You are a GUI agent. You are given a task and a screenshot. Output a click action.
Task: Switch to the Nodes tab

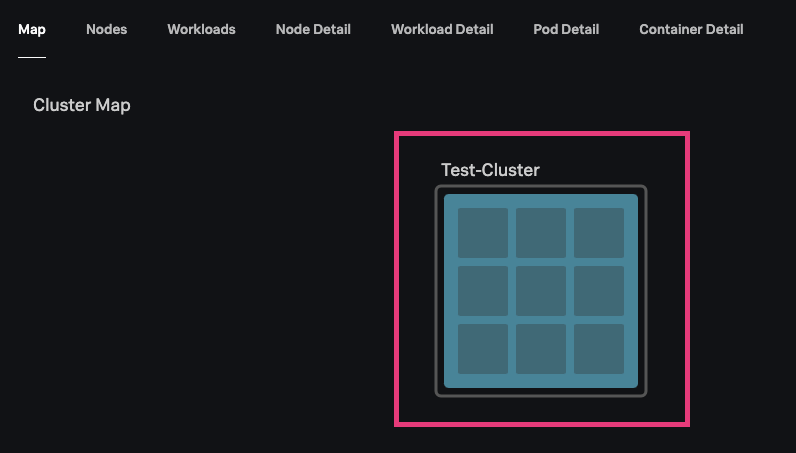107,29
